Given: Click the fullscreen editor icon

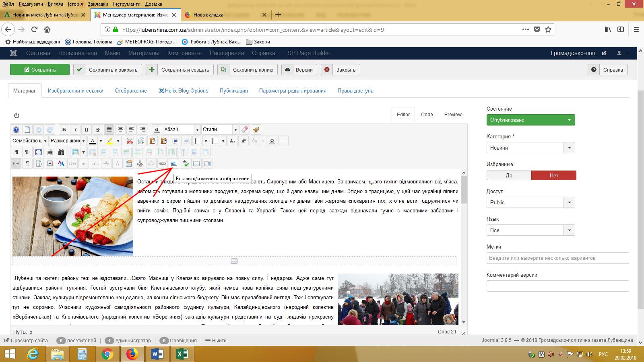Looking at the screenshot, I should (x=39, y=152).
